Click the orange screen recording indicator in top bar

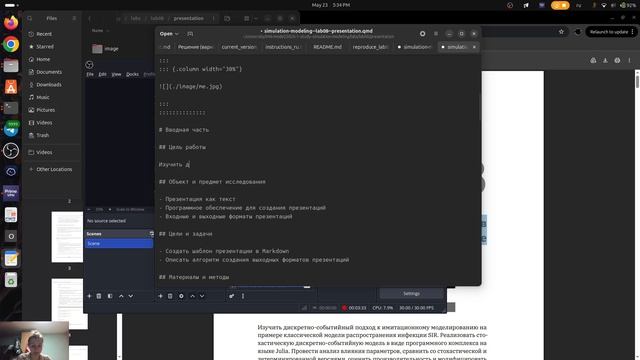point(560,5)
